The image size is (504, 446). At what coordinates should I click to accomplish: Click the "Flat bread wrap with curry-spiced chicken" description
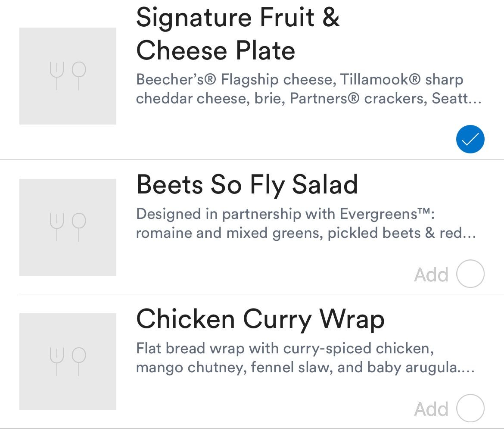(x=285, y=349)
